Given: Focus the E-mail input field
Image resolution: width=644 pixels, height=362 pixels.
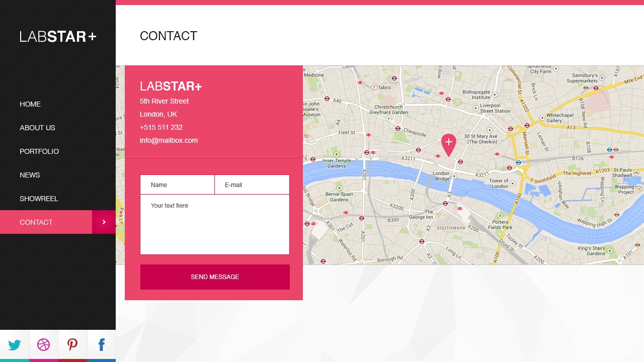Looking at the screenshot, I should pyautogui.click(x=252, y=185).
